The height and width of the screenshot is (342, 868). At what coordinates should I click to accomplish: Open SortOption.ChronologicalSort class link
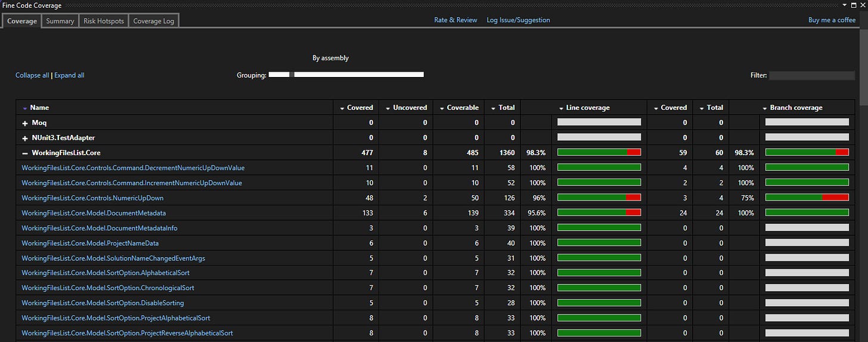pos(108,288)
